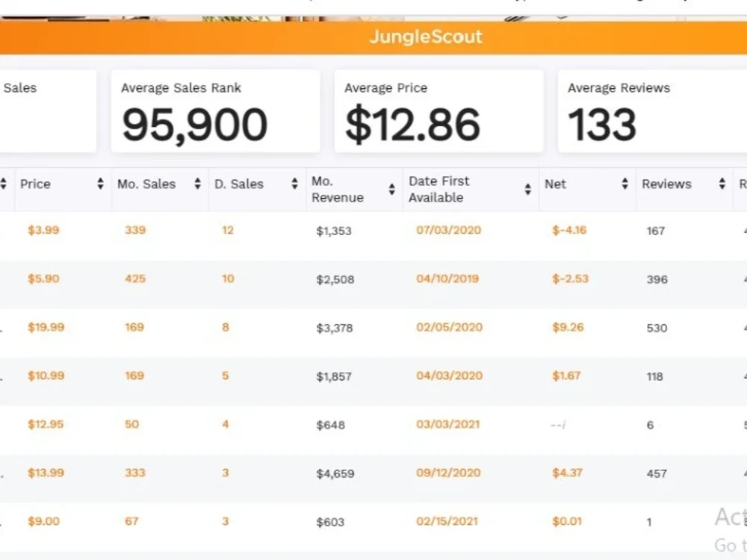Click the $12.86 average price value
Image resolution: width=747 pixels, height=560 pixels.
pos(412,125)
